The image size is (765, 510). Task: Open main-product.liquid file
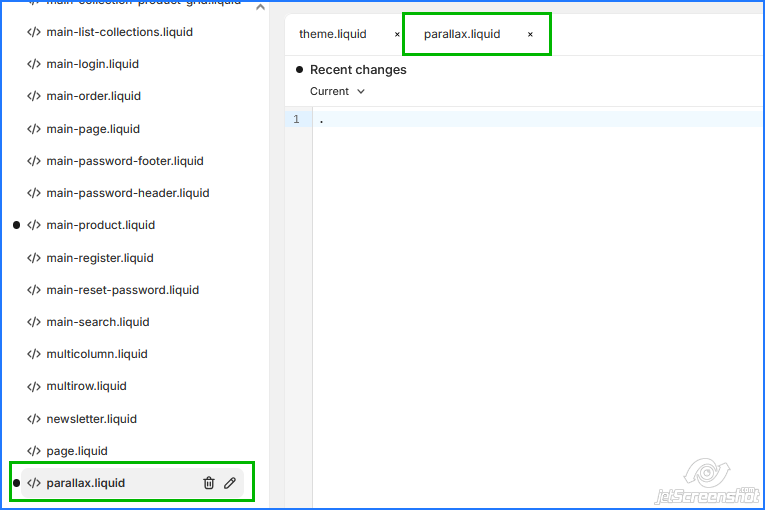click(x=100, y=225)
